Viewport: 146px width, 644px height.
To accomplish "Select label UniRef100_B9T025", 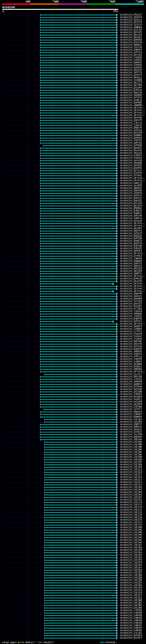I will 131,32.
